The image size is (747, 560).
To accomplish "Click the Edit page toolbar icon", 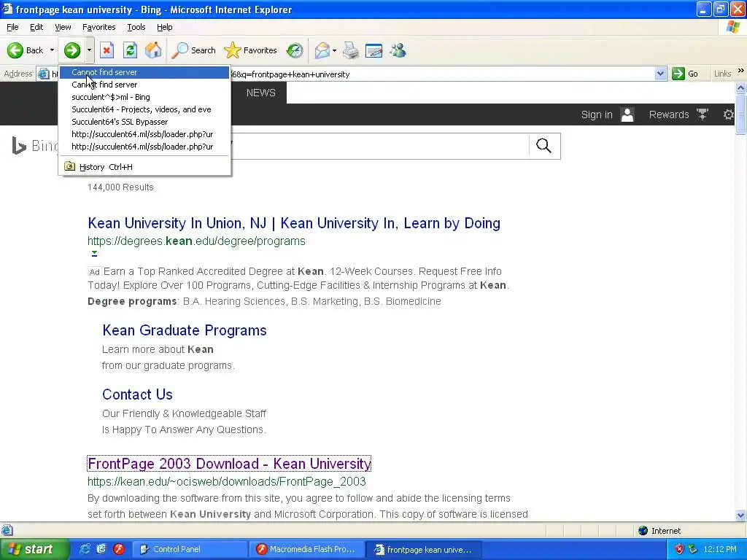I will point(373,50).
